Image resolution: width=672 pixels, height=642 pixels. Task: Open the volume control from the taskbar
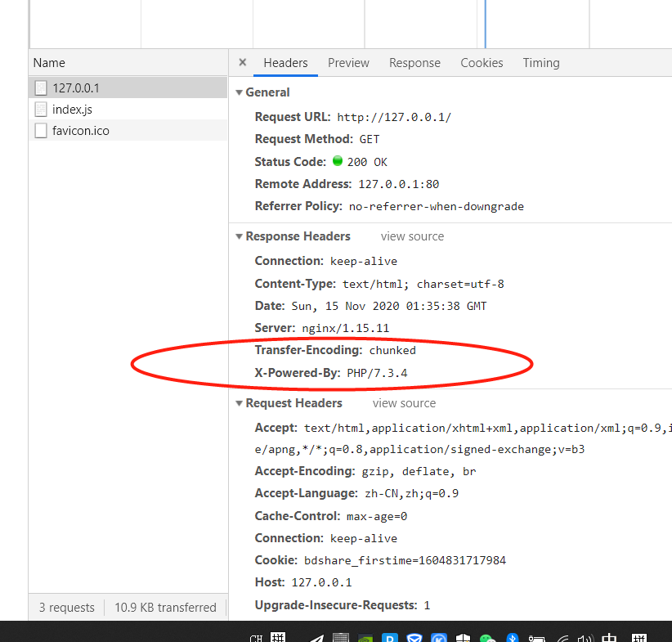tap(585, 636)
